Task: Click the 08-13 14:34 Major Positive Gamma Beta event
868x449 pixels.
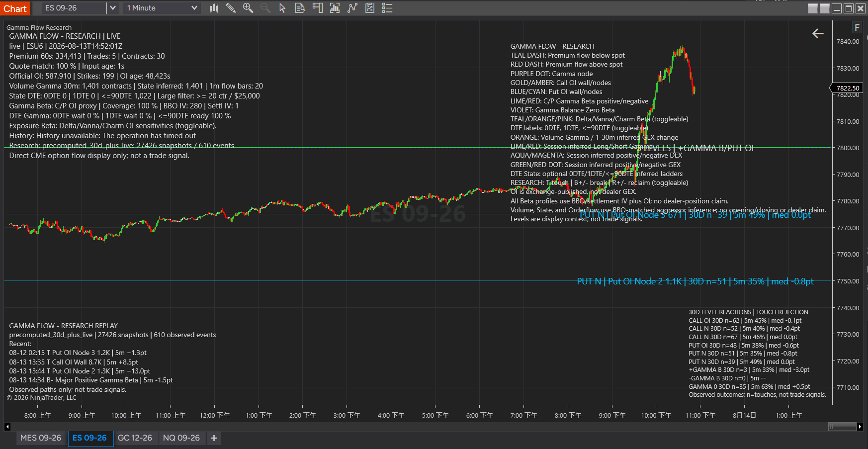Action: [91, 380]
